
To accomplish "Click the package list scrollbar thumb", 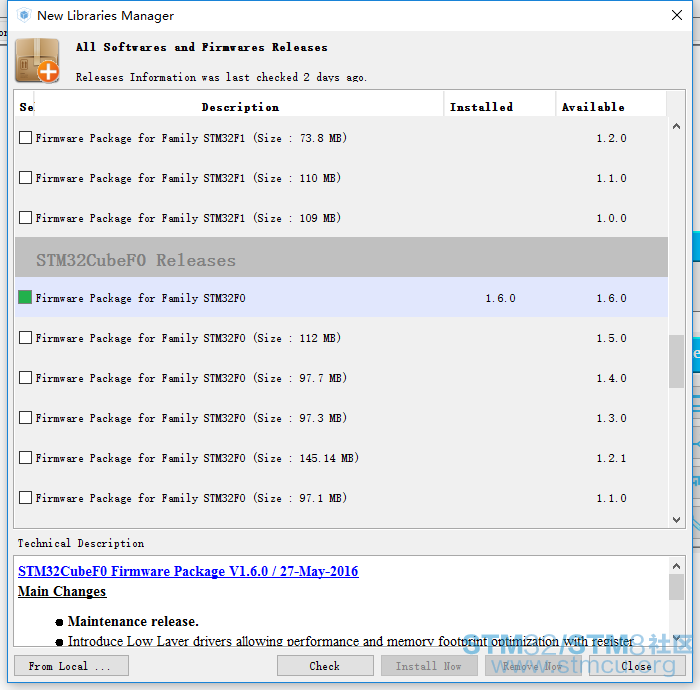I will 676,361.
